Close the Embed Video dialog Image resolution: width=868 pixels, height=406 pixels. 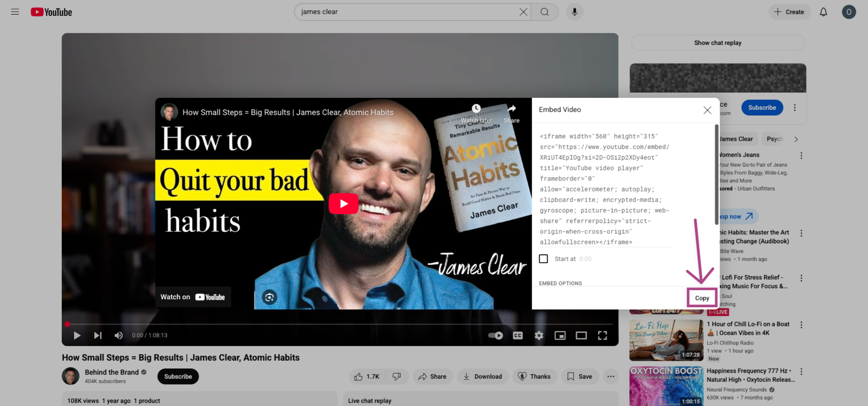(x=707, y=110)
